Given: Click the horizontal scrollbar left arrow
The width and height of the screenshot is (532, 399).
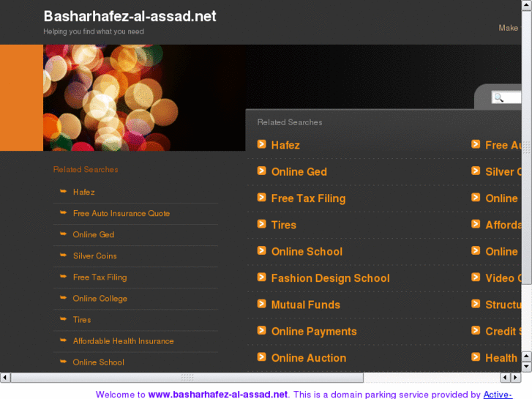Looking at the screenshot, I should click(x=5, y=377).
